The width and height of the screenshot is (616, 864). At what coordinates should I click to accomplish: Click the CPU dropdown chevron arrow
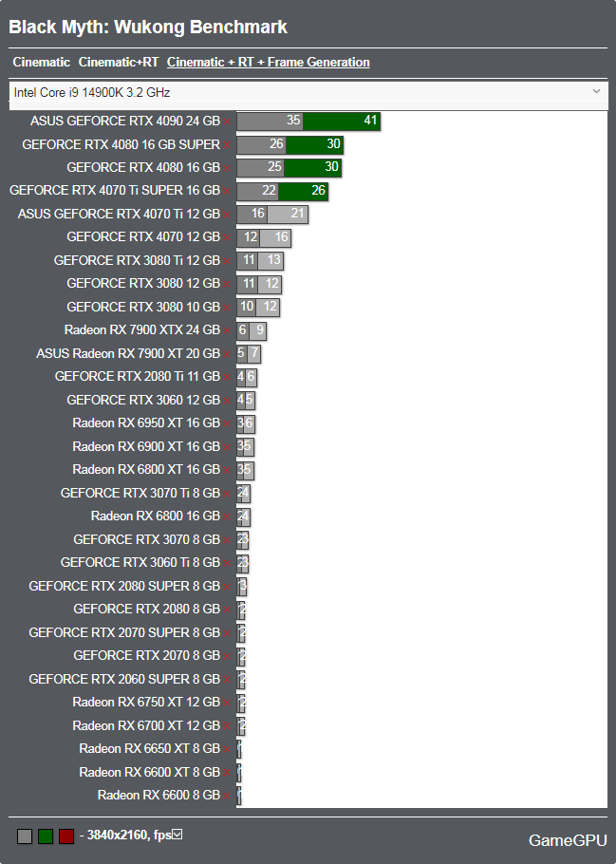(596, 91)
